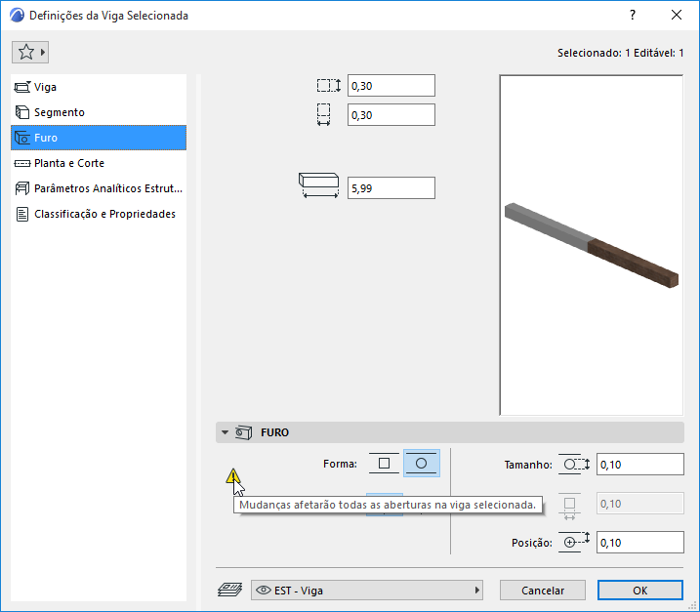Open the EST - Viga layer dropdown

pyautogui.click(x=367, y=591)
